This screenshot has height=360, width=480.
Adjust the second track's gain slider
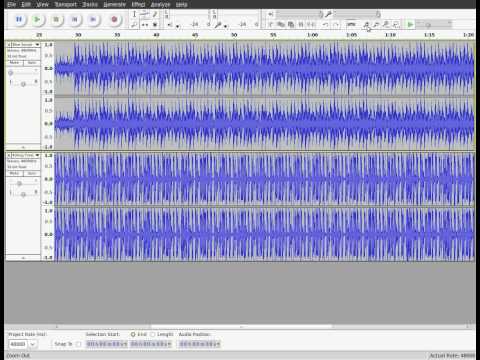tap(23, 183)
